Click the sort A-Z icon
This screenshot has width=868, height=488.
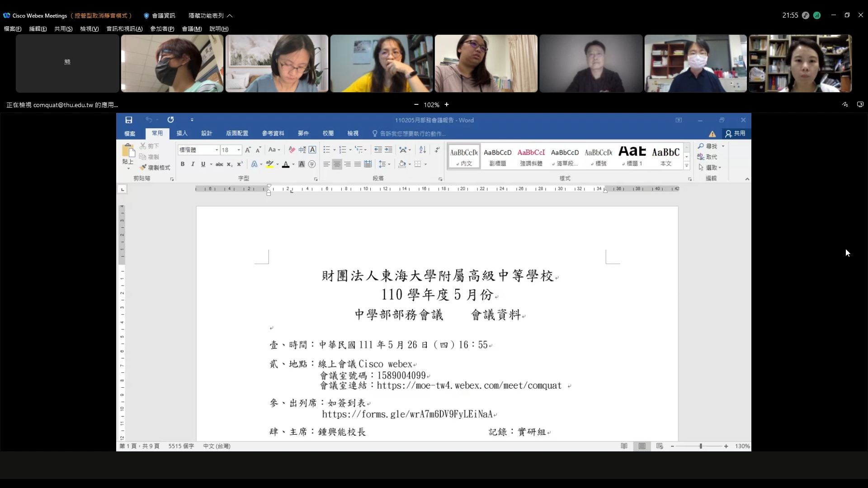pyautogui.click(x=422, y=150)
